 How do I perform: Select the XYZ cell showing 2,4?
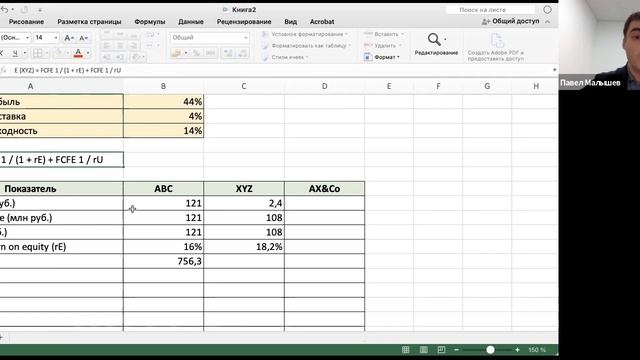tap(244, 203)
